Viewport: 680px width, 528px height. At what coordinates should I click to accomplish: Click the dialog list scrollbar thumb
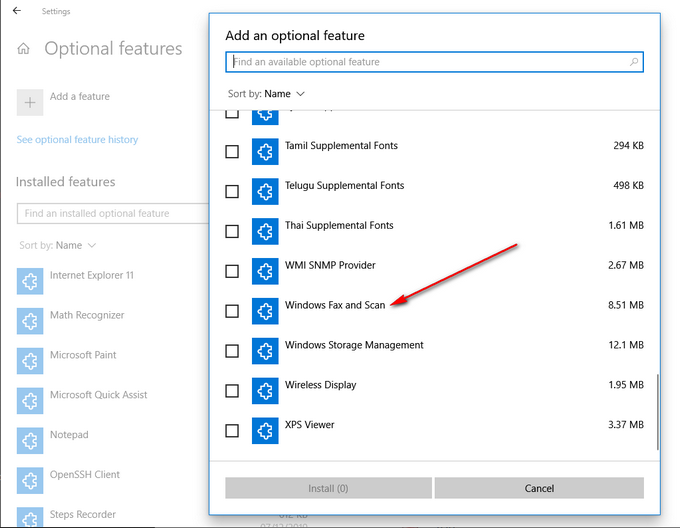(657, 412)
